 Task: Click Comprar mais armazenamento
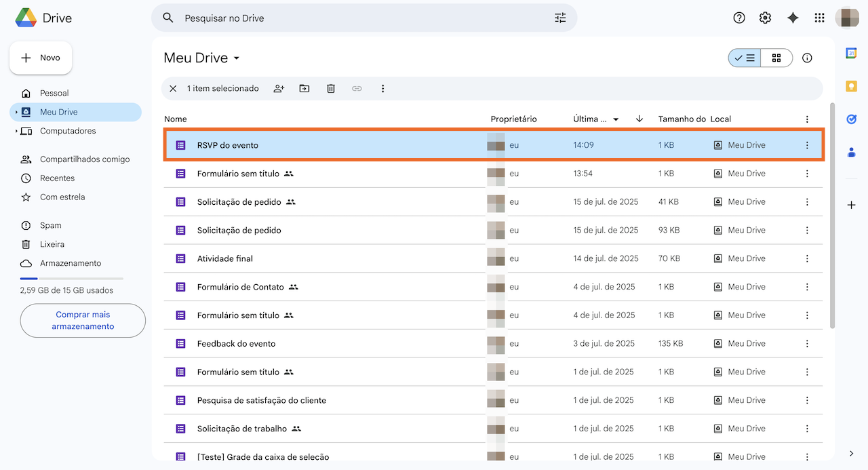click(83, 321)
